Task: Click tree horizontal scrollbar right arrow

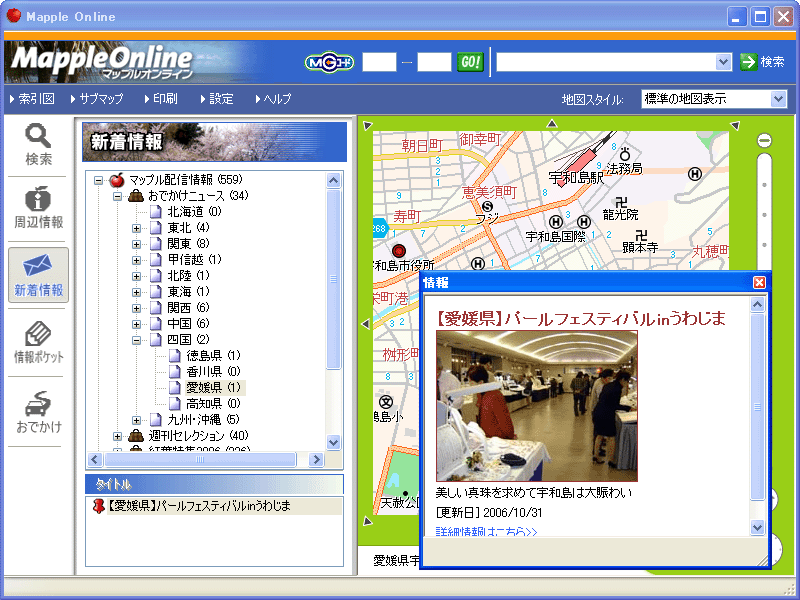Action: tap(316, 460)
